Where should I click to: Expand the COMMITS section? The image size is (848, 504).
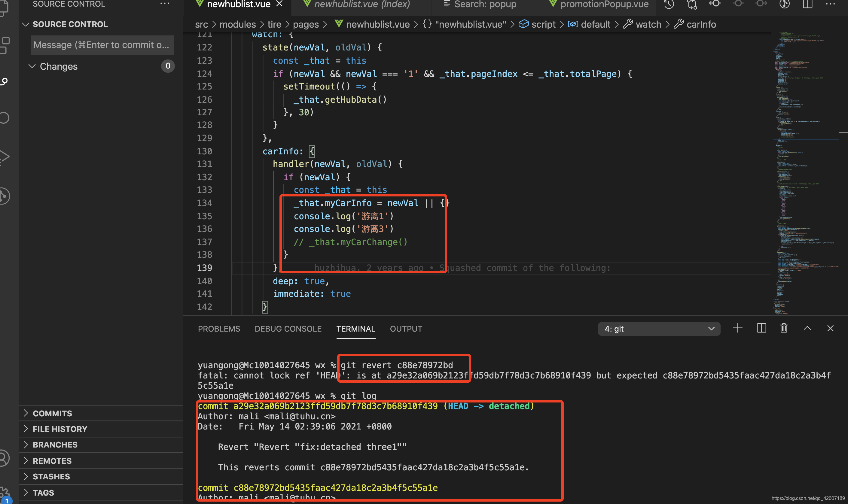tap(52, 413)
